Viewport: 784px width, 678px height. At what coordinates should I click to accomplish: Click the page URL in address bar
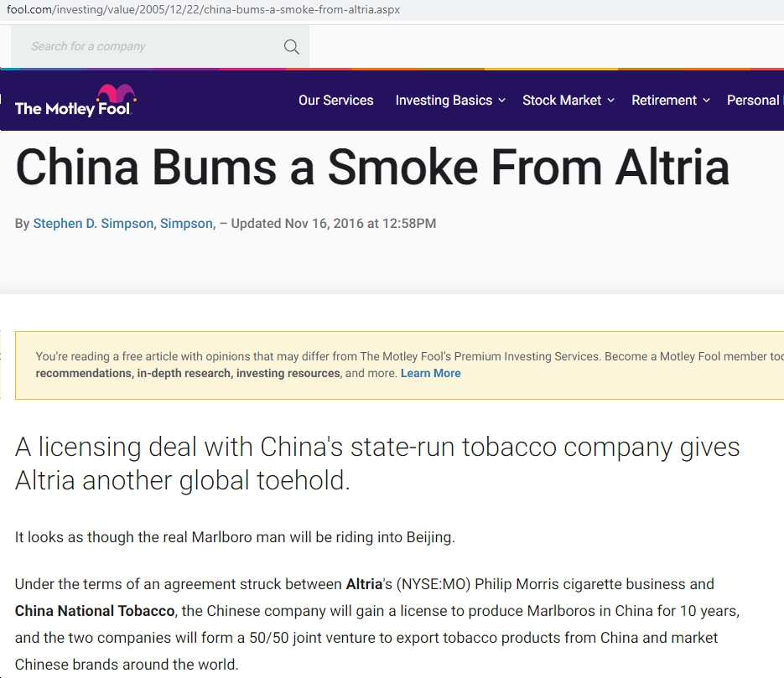click(203, 9)
